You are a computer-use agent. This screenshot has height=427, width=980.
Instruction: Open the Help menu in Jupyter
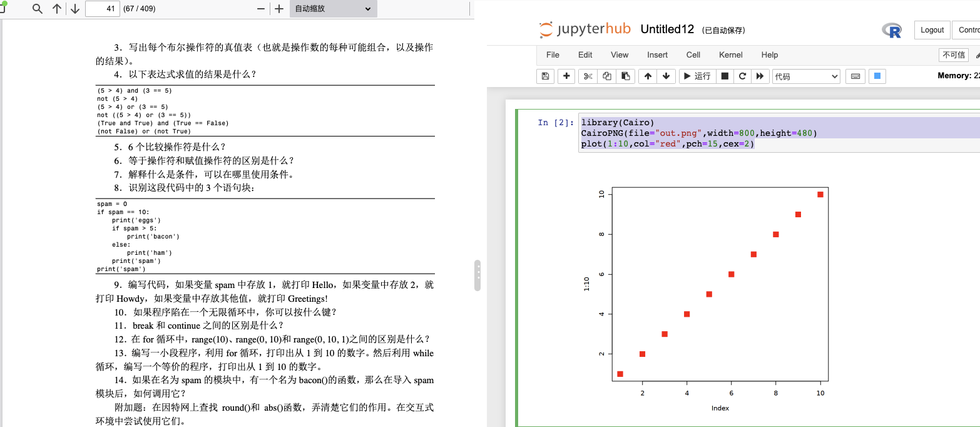tap(770, 55)
